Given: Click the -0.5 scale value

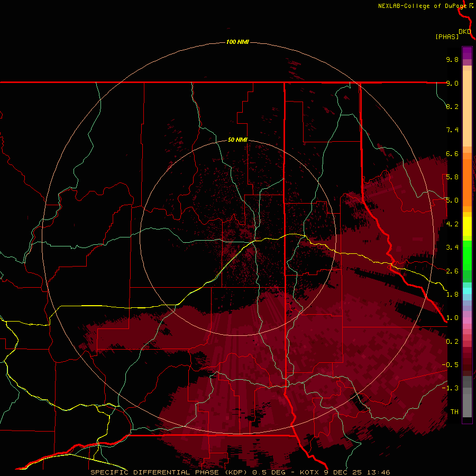Looking at the screenshot, I should click(x=450, y=365).
